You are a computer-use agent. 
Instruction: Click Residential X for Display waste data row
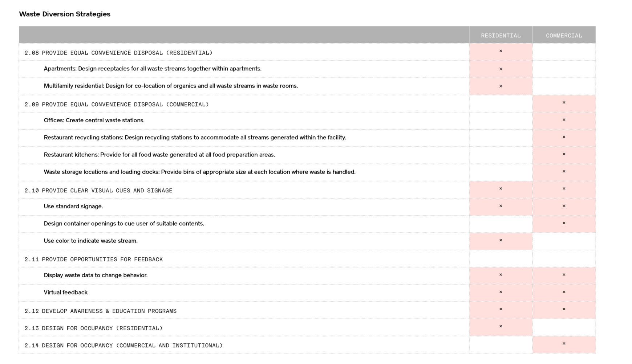[501, 275]
